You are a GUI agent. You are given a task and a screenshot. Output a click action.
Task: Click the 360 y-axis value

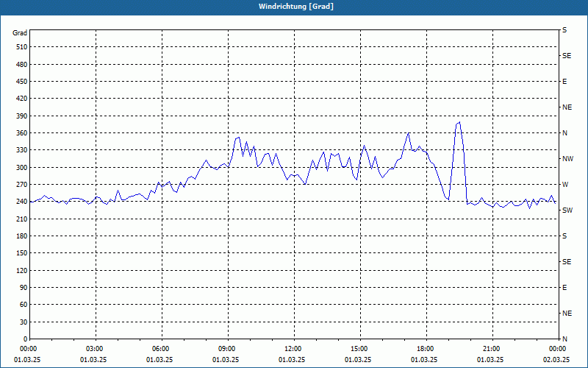tap(22, 133)
